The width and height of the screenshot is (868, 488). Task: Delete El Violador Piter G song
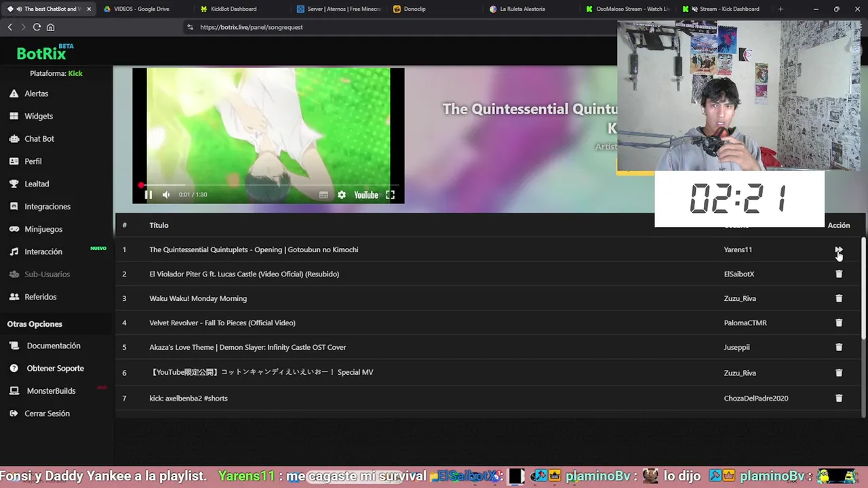click(839, 274)
